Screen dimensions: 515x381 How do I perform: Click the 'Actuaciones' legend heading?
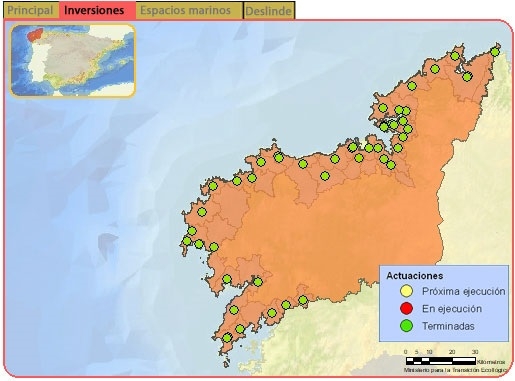coord(414,276)
